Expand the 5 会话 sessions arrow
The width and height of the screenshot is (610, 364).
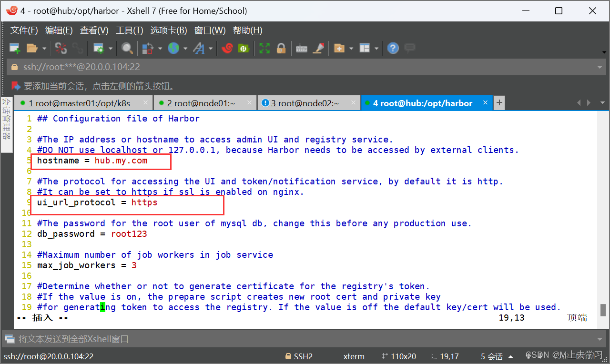point(511,357)
